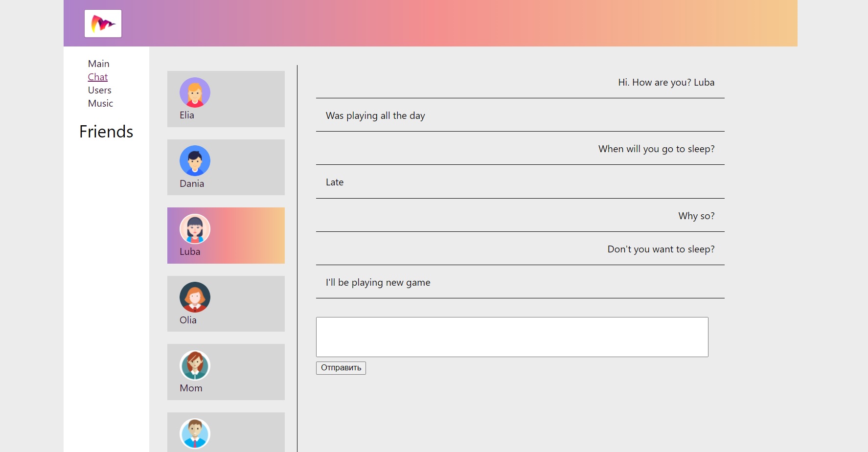Viewport: 868px width, 452px height.
Task: Click message 'When will you go to sleep?'
Action: click(x=657, y=149)
